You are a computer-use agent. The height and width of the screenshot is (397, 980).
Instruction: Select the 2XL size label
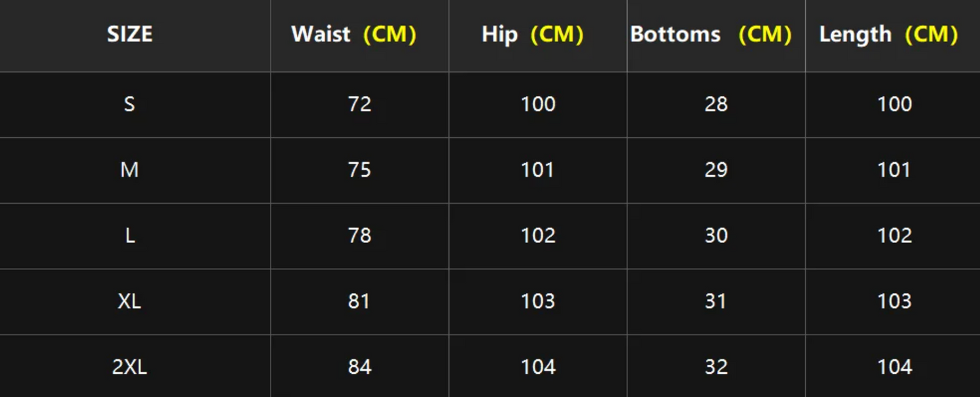(x=130, y=367)
